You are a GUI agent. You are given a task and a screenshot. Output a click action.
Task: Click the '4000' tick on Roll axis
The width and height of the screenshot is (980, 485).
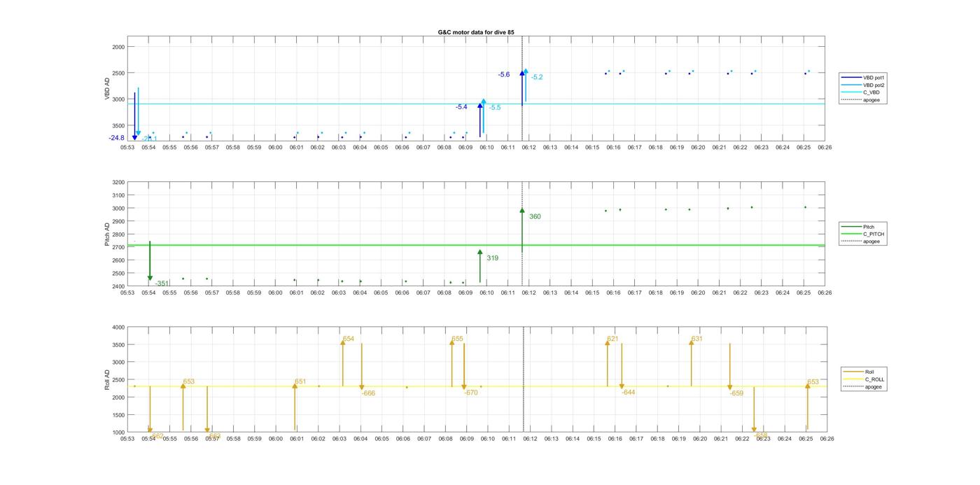pyautogui.click(x=118, y=328)
